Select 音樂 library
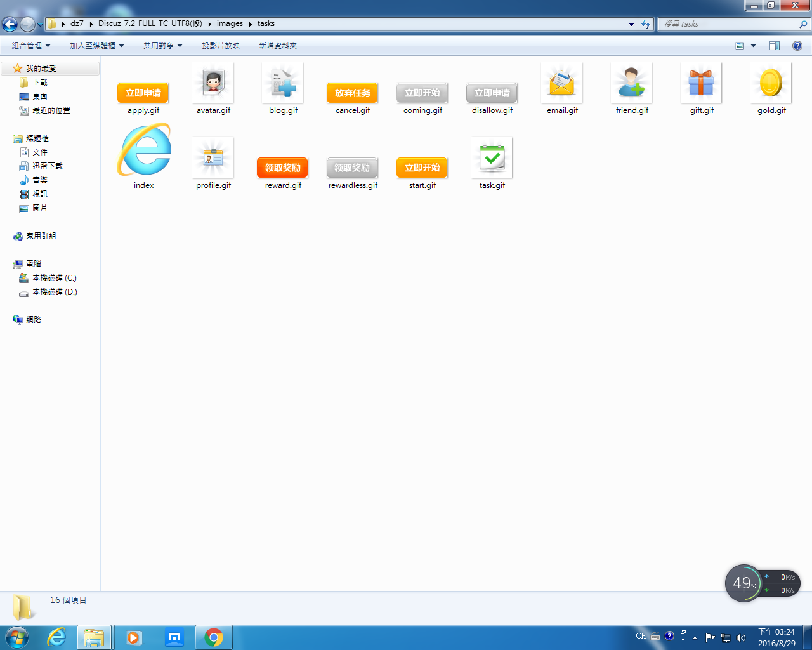The height and width of the screenshot is (650, 812). [x=39, y=180]
